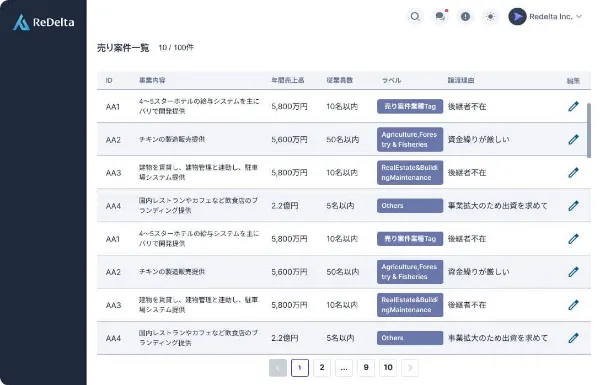Click the 事業内容 column header
The height and width of the screenshot is (385, 600).
(x=152, y=80)
